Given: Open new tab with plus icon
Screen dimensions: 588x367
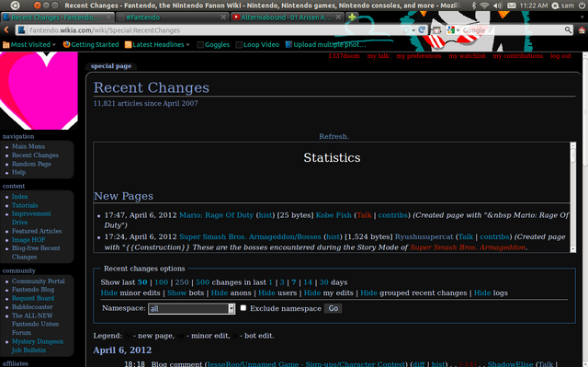Looking at the screenshot, I should 352,17.
